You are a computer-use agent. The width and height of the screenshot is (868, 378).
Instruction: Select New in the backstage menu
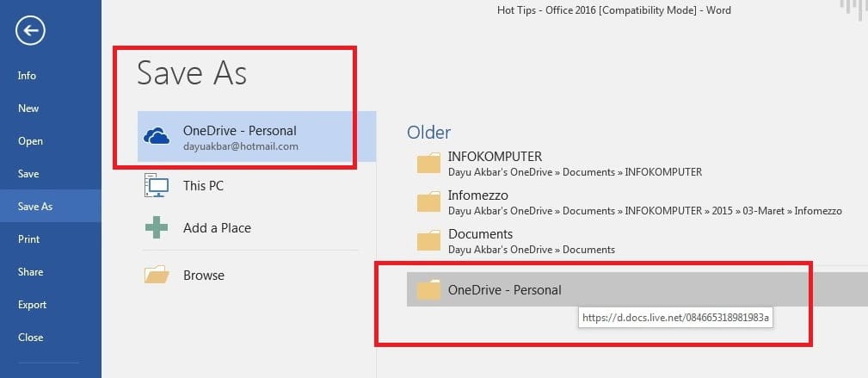tap(51, 108)
